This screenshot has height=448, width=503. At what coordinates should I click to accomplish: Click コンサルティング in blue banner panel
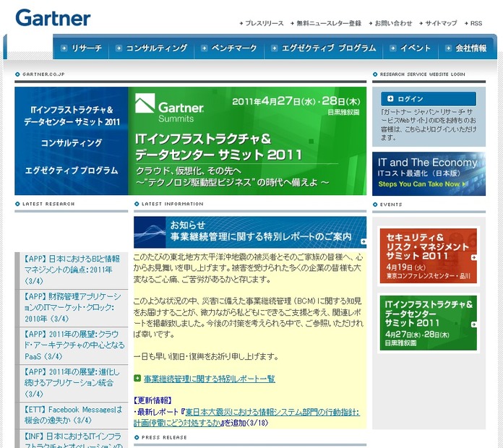tap(72, 142)
